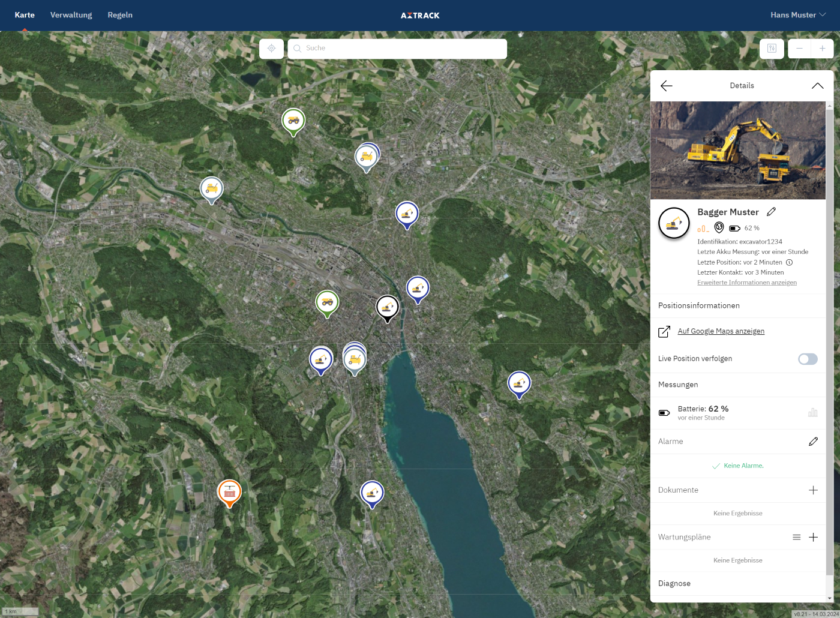Zoom out with the minus button

tap(799, 49)
